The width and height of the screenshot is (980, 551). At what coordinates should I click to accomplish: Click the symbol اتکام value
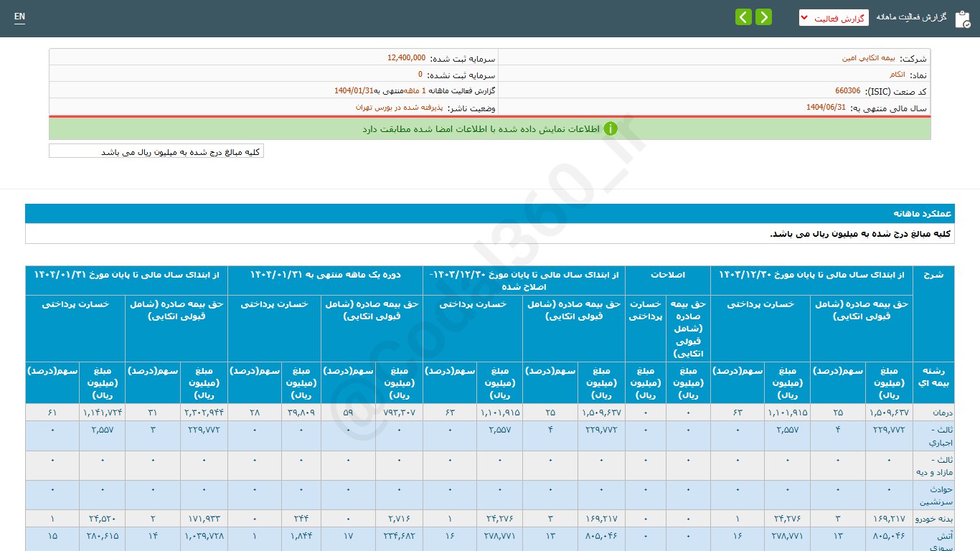click(x=897, y=75)
